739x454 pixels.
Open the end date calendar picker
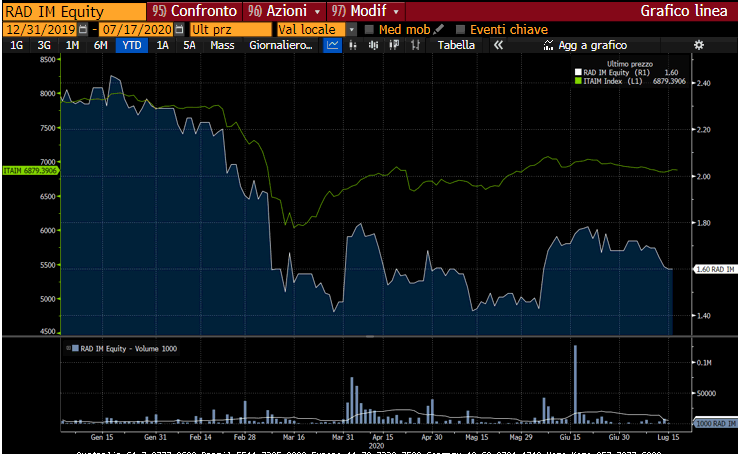point(179,30)
